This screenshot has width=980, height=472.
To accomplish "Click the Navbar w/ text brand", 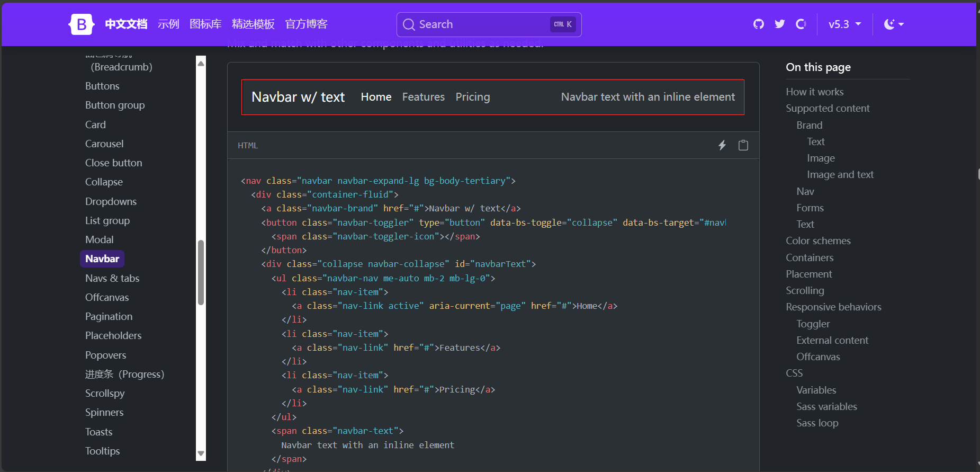I will (298, 97).
